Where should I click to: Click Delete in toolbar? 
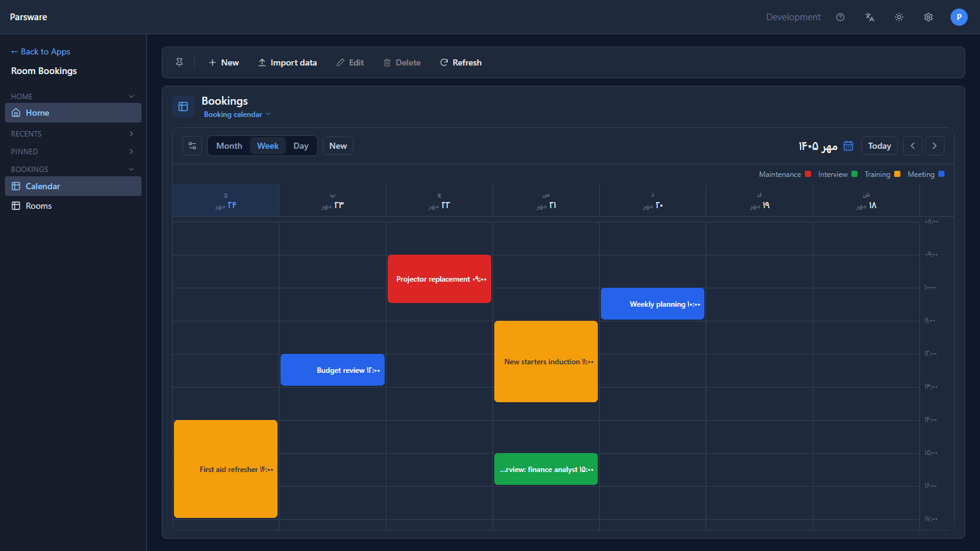tap(402, 62)
